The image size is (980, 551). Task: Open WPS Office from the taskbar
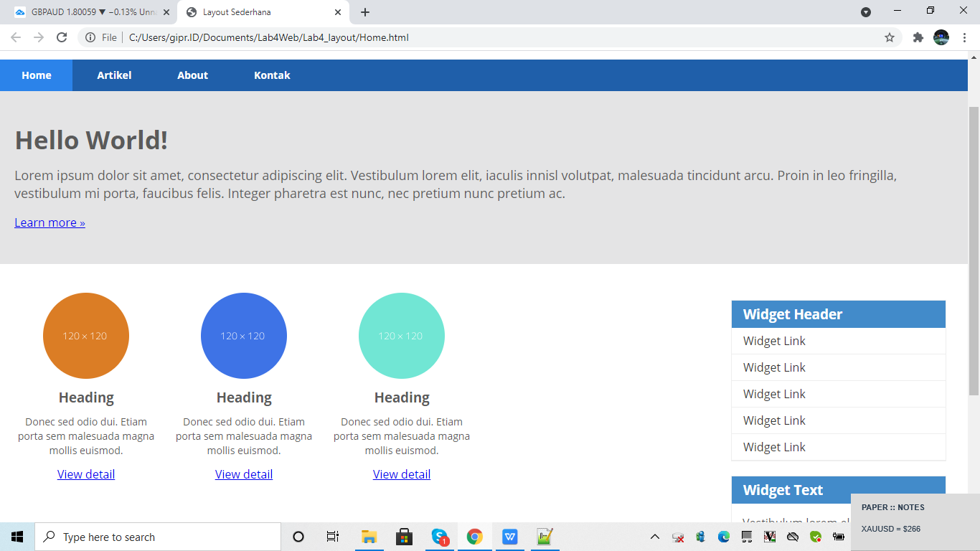pyautogui.click(x=509, y=537)
